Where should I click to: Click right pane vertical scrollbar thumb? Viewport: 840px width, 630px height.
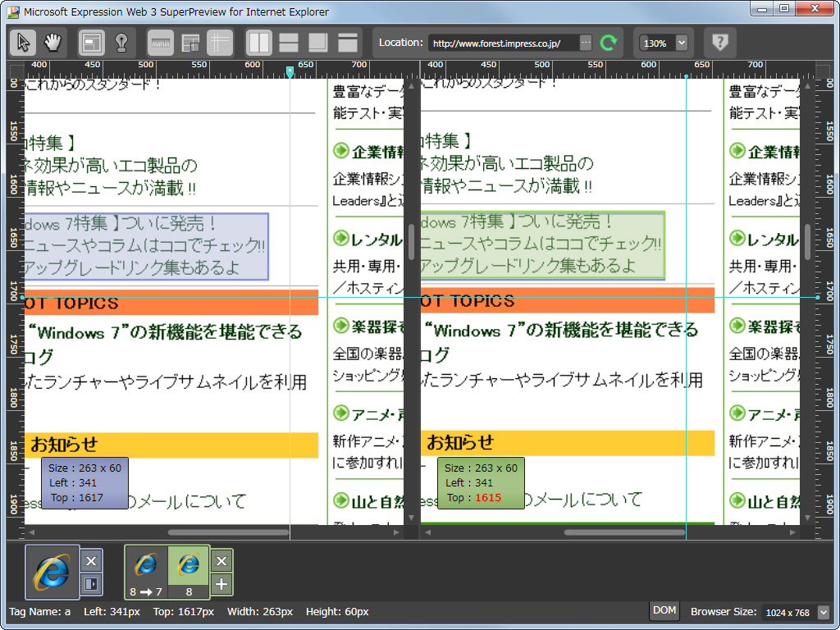pyautogui.click(x=807, y=242)
